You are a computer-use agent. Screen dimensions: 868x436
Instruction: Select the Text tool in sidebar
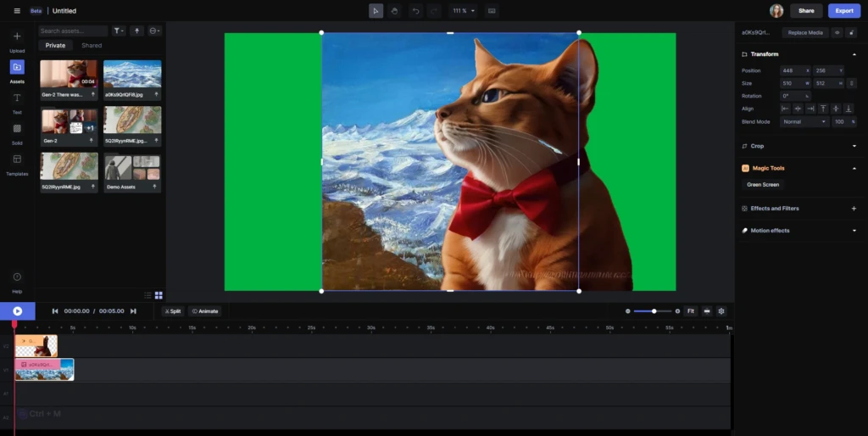coord(17,98)
